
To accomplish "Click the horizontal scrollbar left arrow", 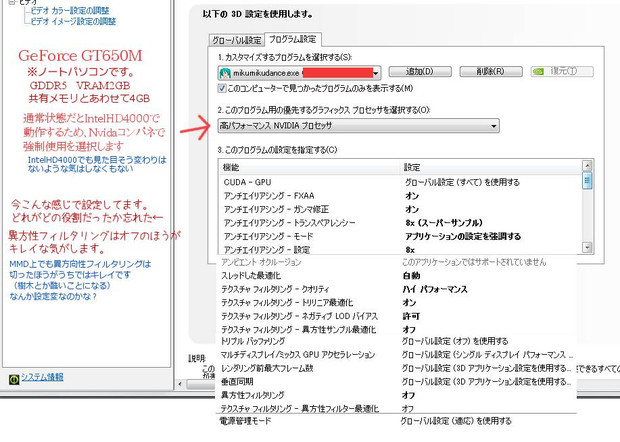I will [180, 384].
